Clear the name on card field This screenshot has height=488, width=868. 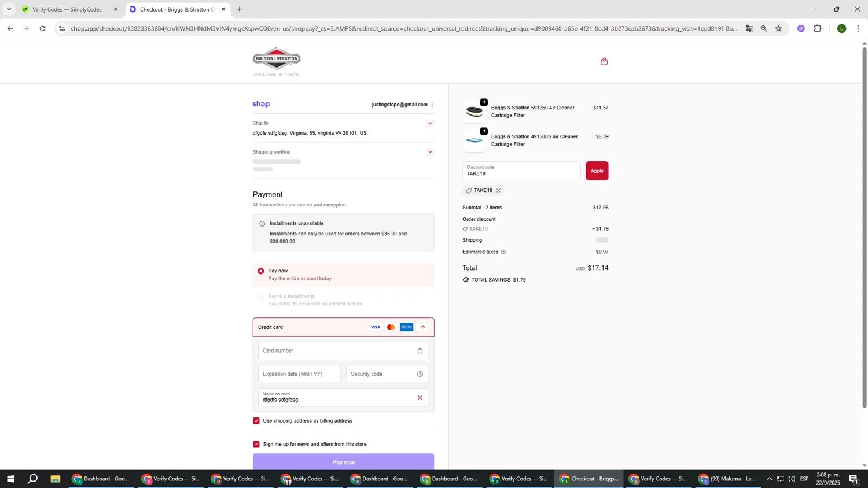click(420, 397)
